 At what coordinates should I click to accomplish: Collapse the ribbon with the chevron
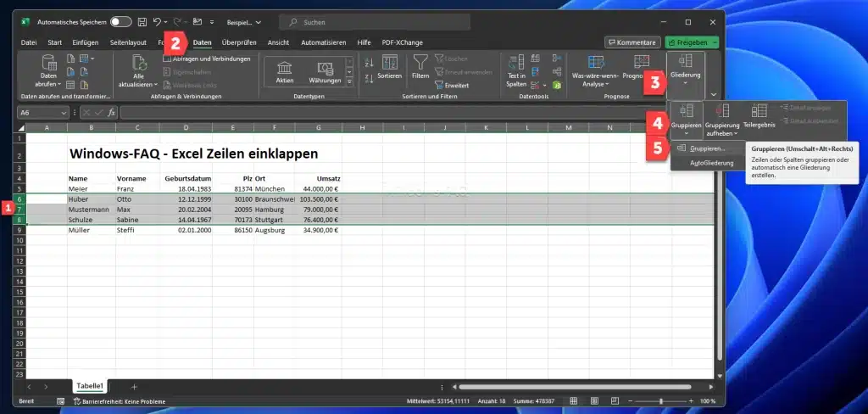click(x=714, y=95)
